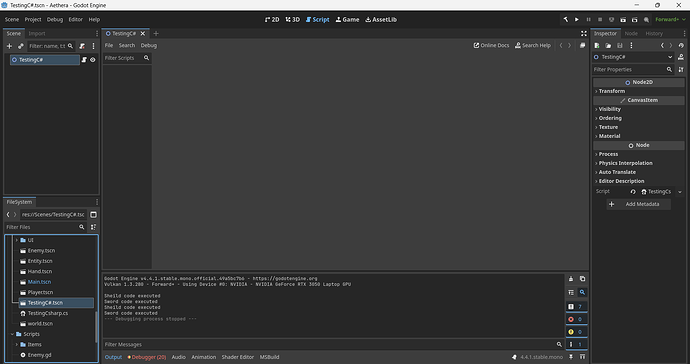Instantiate a child scene with link icon
Screen dimensions: 690x364
point(20,46)
